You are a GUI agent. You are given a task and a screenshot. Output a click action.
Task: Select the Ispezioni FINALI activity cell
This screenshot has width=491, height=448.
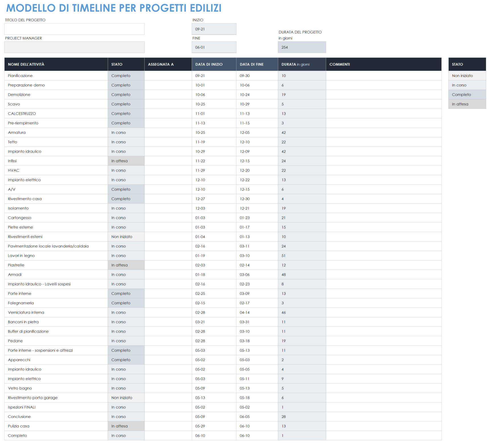pyautogui.click(x=56, y=407)
